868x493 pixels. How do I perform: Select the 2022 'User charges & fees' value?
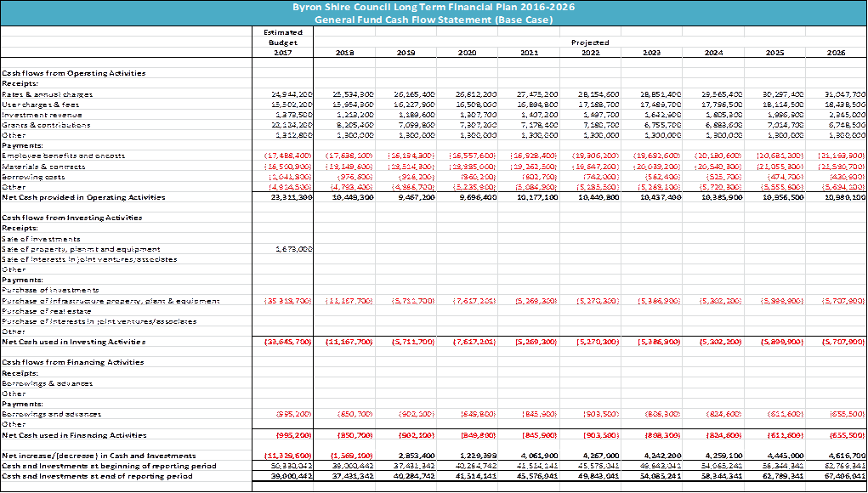pyautogui.click(x=598, y=105)
